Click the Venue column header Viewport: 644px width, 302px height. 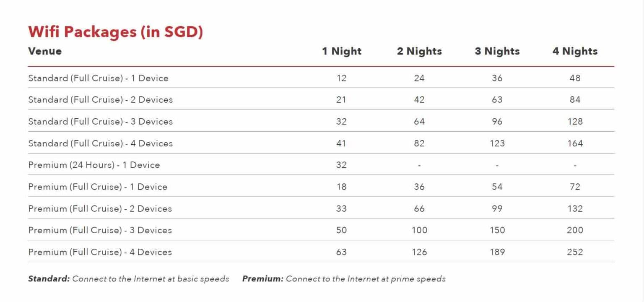45,51
